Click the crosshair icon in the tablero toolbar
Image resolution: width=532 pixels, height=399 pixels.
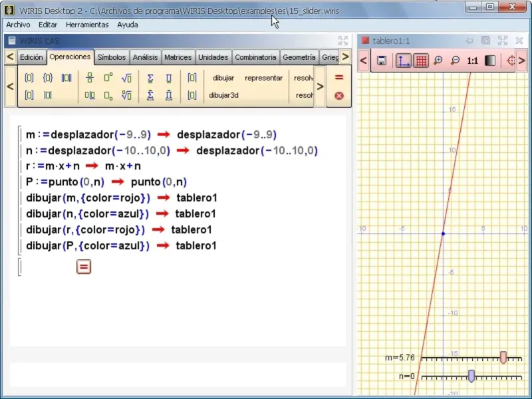click(x=511, y=61)
